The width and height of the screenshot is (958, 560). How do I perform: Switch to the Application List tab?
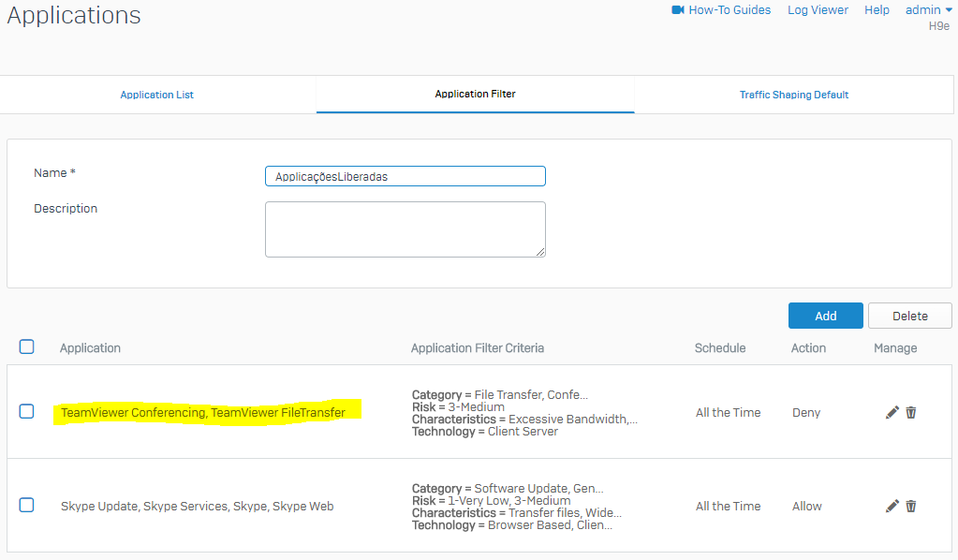tap(157, 95)
